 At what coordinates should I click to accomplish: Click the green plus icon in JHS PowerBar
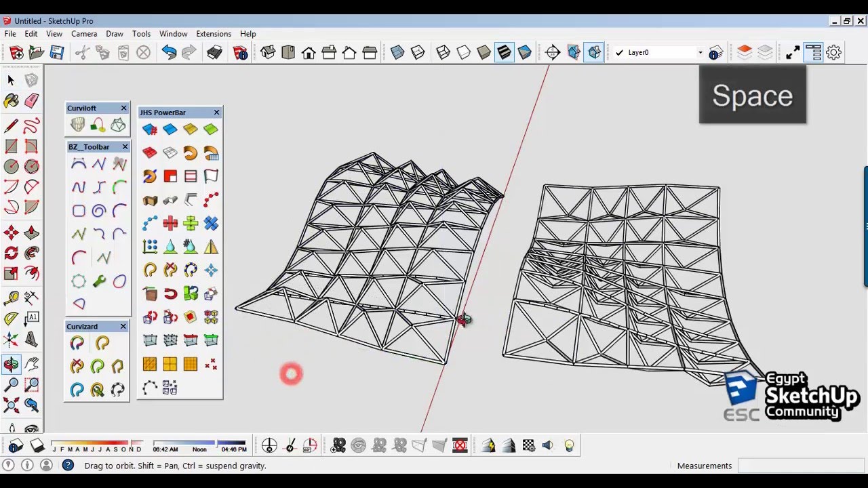[191, 223]
